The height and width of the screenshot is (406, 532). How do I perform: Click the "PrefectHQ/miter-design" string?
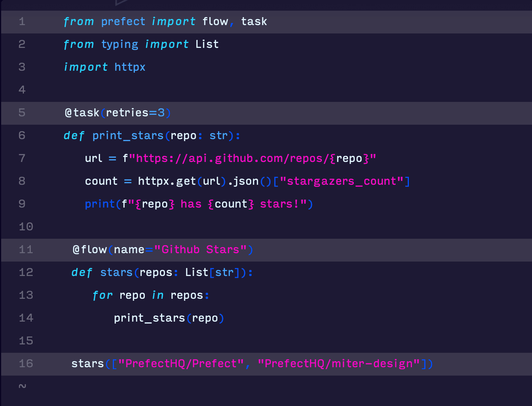339,364
